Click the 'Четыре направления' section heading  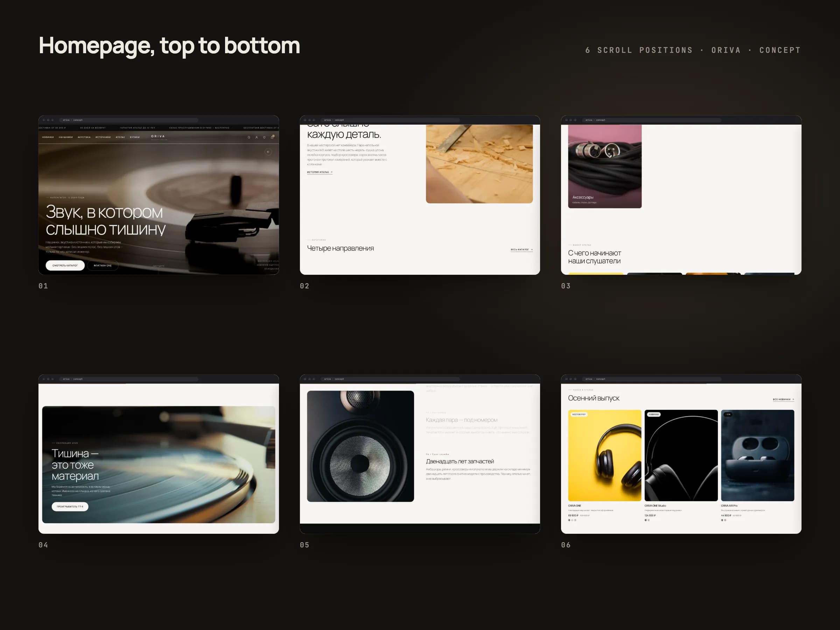(x=340, y=248)
